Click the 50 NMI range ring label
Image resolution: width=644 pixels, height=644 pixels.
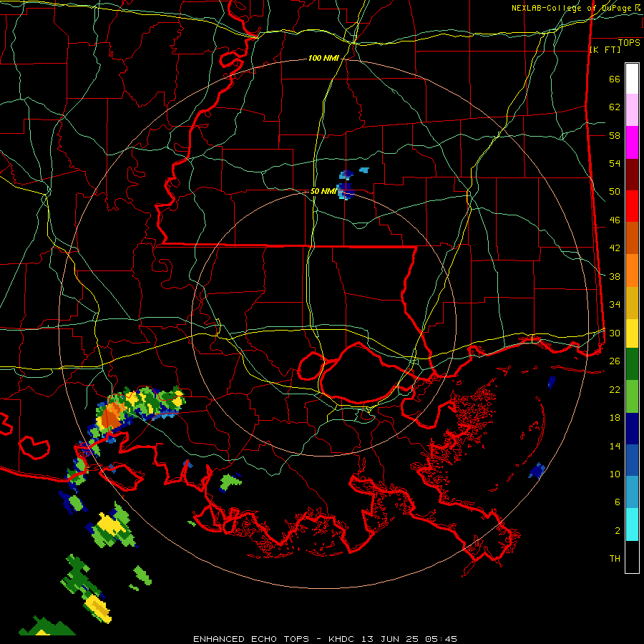click(323, 191)
